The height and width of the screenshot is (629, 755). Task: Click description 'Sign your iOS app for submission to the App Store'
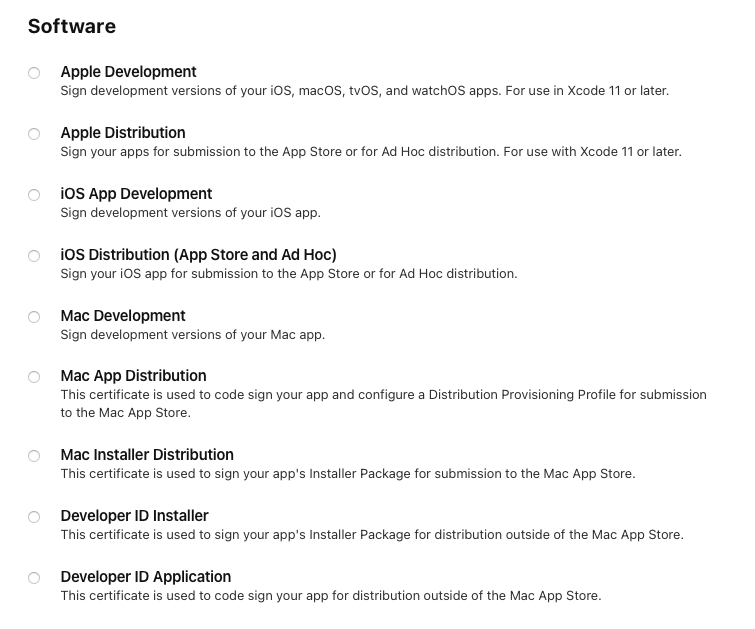(x=289, y=274)
